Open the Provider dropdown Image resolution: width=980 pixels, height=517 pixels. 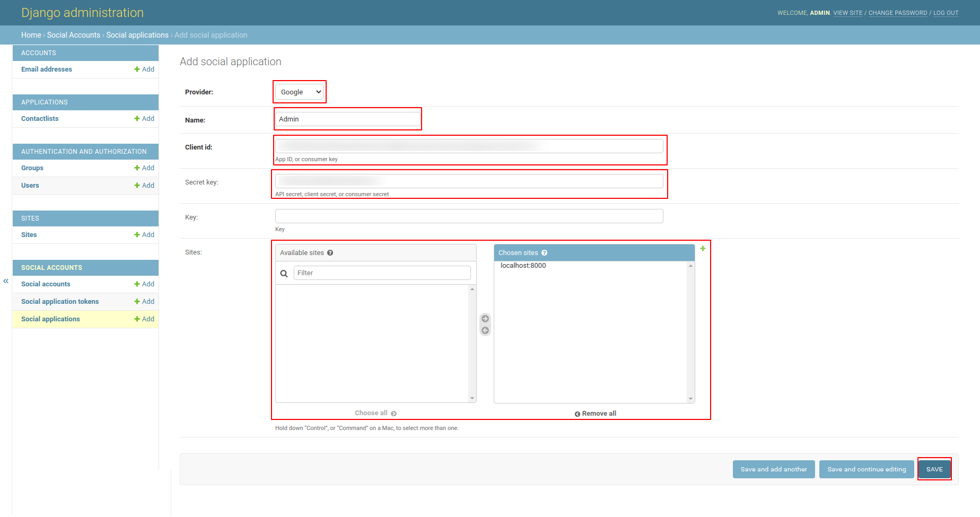[x=299, y=92]
